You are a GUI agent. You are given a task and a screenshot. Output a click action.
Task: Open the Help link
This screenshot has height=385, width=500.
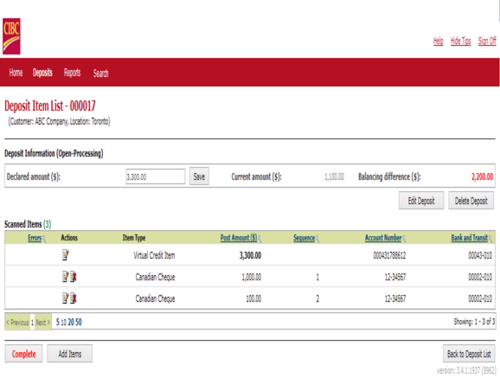(438, 41)
